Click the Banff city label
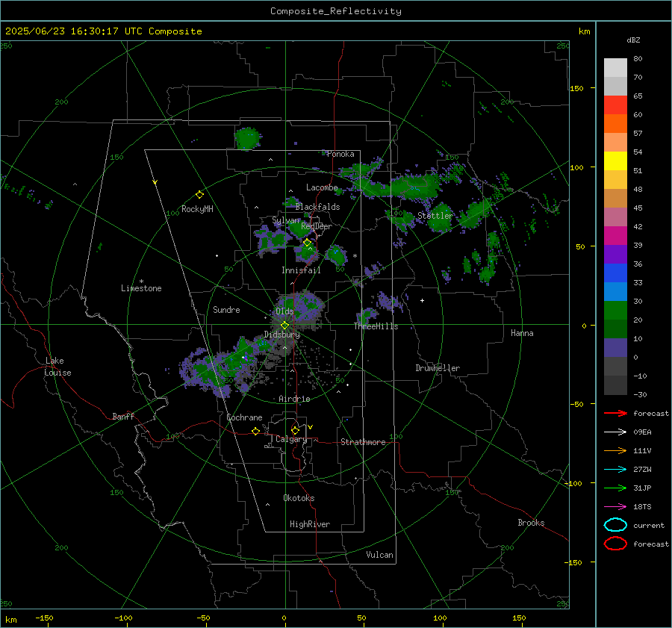Viewport: 672px width, 628px height. point(123,417)
